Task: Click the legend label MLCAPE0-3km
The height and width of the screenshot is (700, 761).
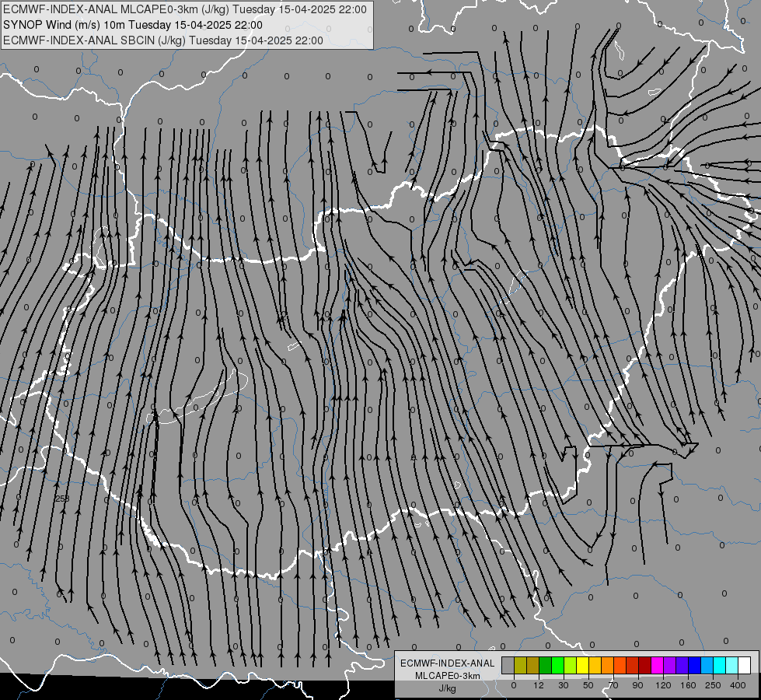Action: coord(448,676)
